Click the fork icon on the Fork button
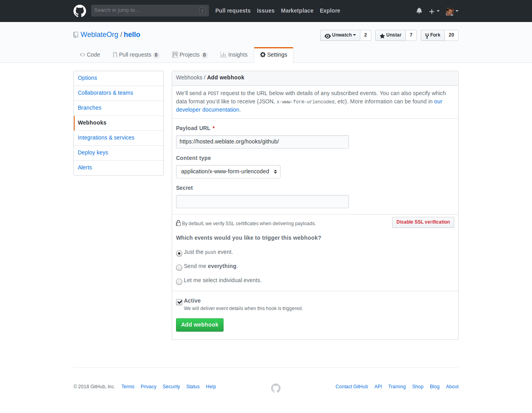Viewport: 532px width, 413px height. [x=427, y=35]
